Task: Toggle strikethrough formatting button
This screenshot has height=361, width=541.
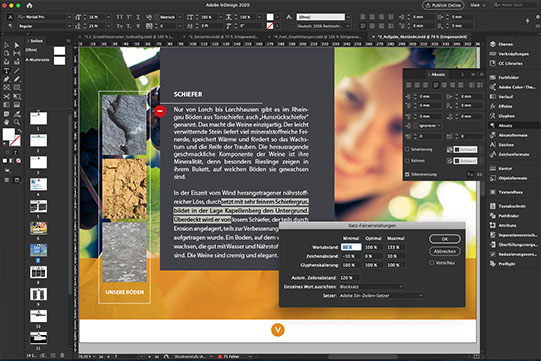Action: click(138, 26)
